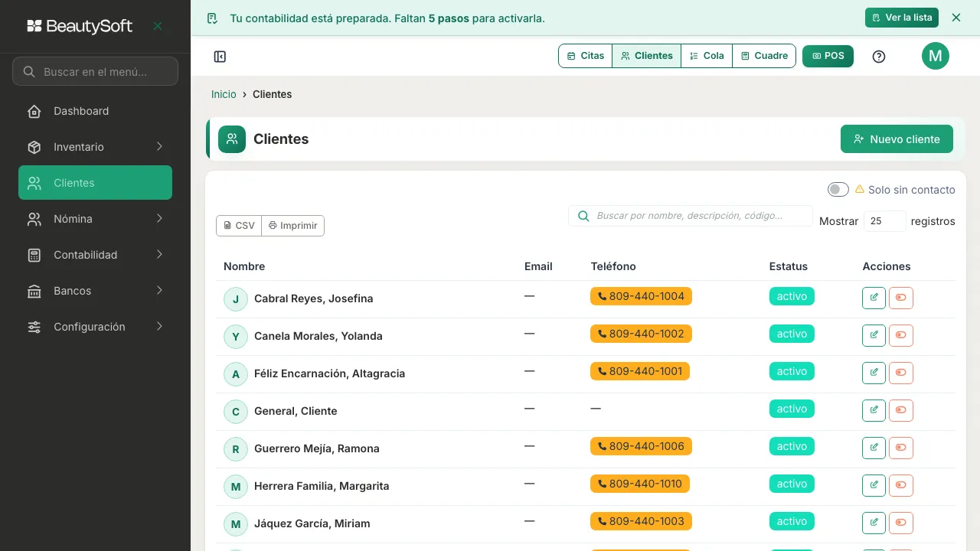Switch to the Clientes top tab
The width and height of the screenshot is (980, 551).
point(647,56)
